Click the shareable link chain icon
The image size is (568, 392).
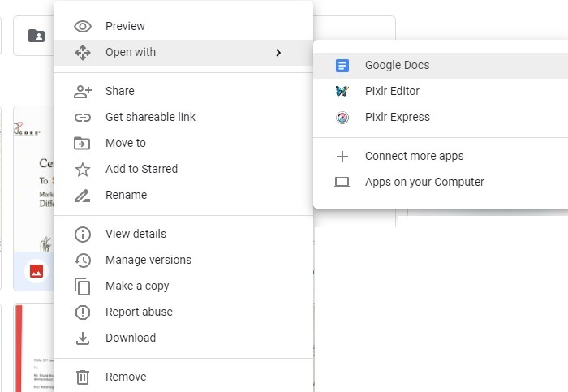coord(83,118)
